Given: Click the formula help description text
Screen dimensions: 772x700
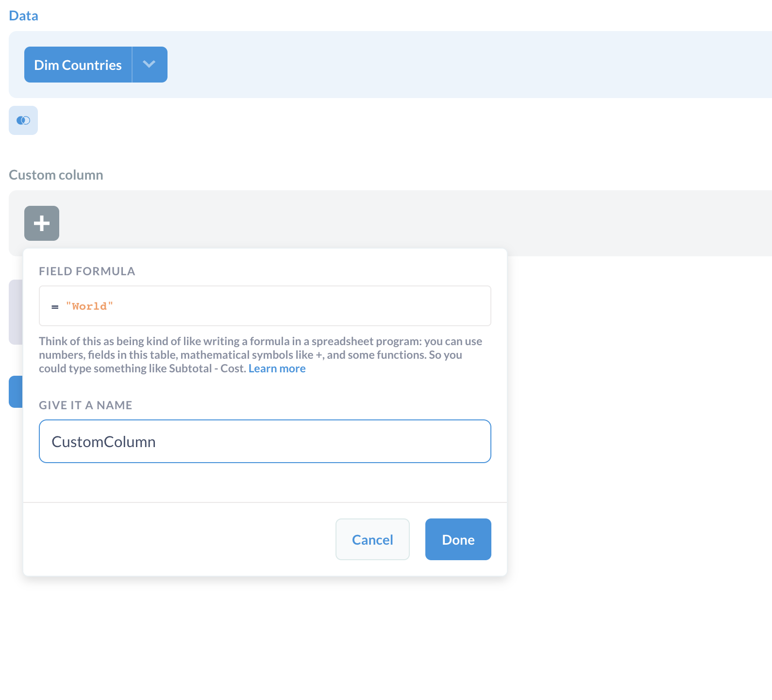Looking at the screenshot, I should coord(261,355).
